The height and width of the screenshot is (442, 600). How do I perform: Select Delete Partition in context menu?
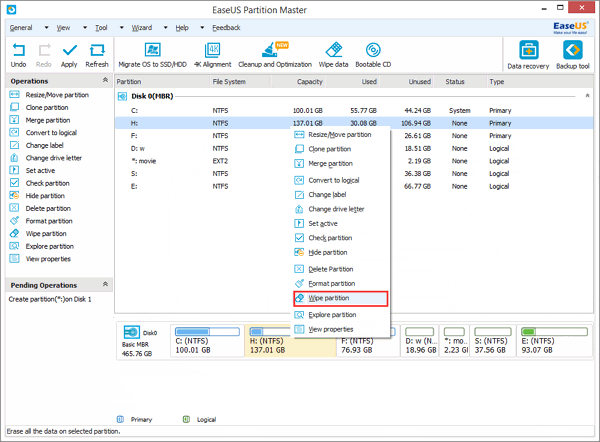pyautogui.click(x=341, y=269)
